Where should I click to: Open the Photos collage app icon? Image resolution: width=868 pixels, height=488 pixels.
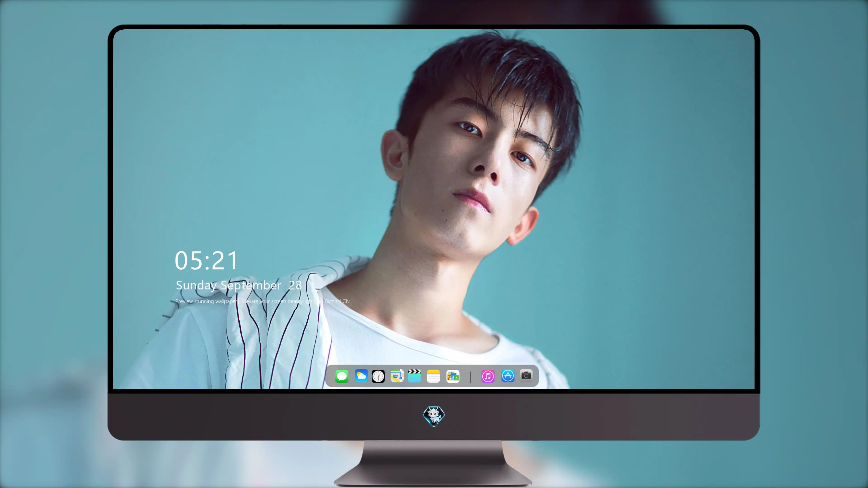(453, 376)
